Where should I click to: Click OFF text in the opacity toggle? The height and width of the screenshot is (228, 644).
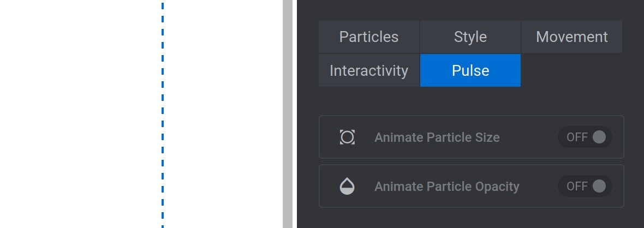coord(577,186)
